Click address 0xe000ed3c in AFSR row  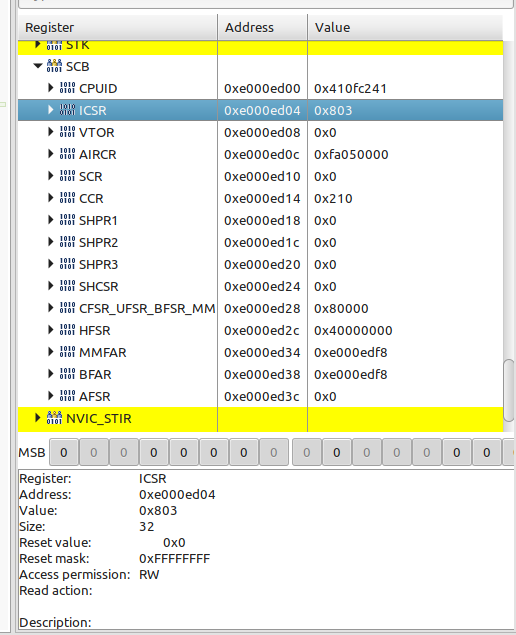click(x=262, y=396)
